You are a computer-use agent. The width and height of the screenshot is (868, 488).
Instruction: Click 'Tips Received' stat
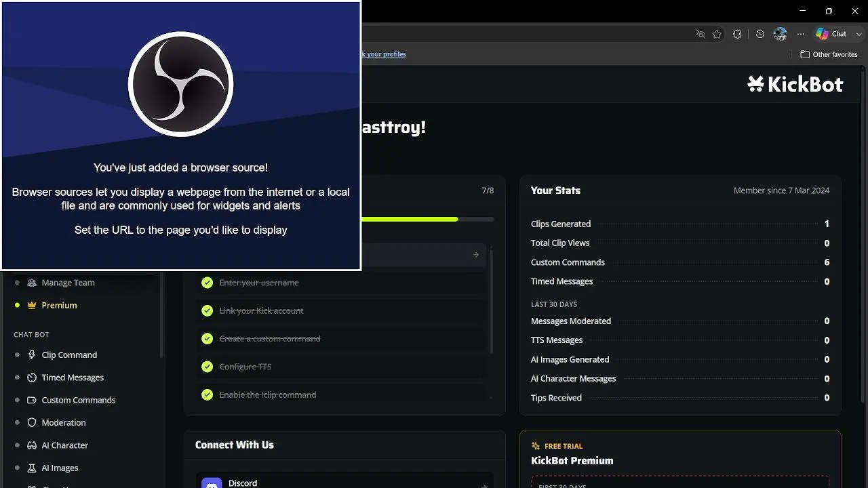point(680,398)
